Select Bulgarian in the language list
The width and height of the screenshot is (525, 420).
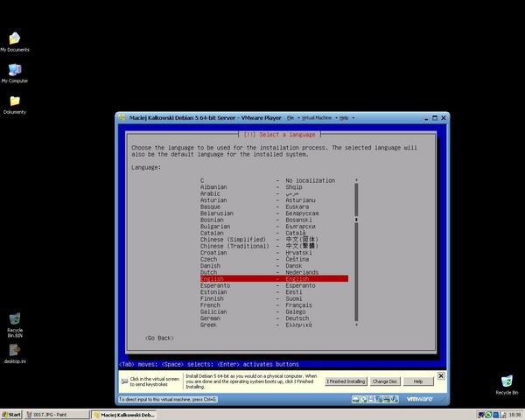[274, 227]
